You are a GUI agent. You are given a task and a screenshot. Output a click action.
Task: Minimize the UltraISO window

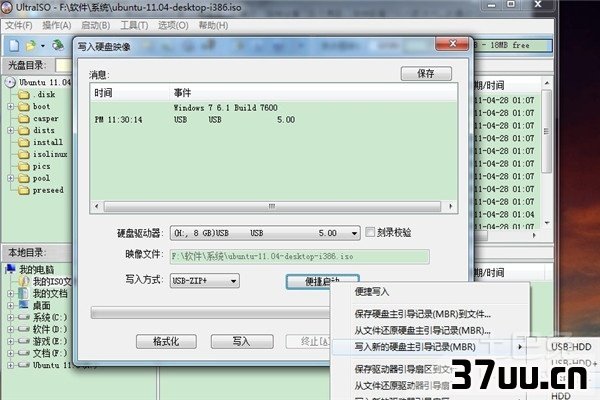point(492,4)
